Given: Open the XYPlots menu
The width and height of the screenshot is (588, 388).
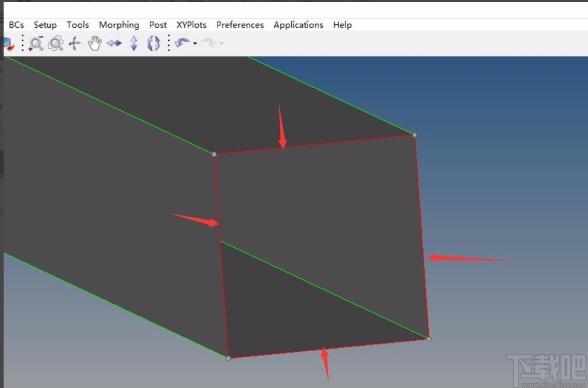Looking at the screenshot, I should [x=192, y=25].
